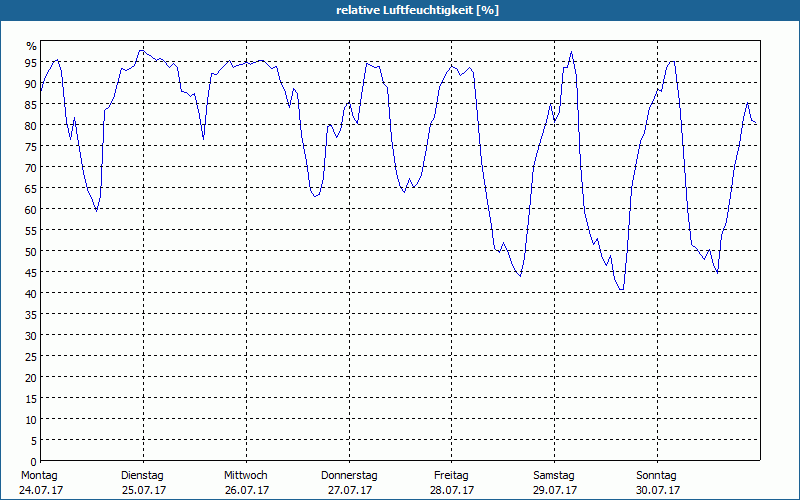Click the 15 y-axis value
This screenshot has width=800, height=500.
tap(32, 399)
